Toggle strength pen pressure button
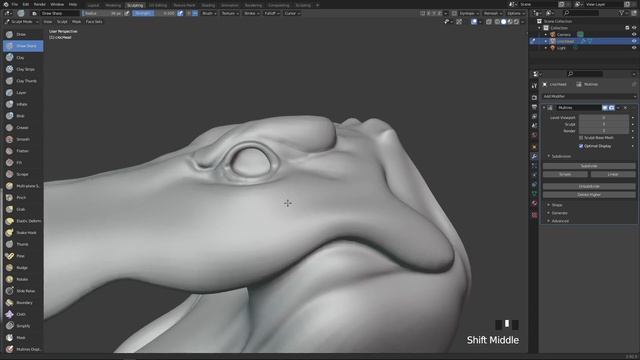The width and height of the screenshot is (640, 360). [x=180, y=13]
